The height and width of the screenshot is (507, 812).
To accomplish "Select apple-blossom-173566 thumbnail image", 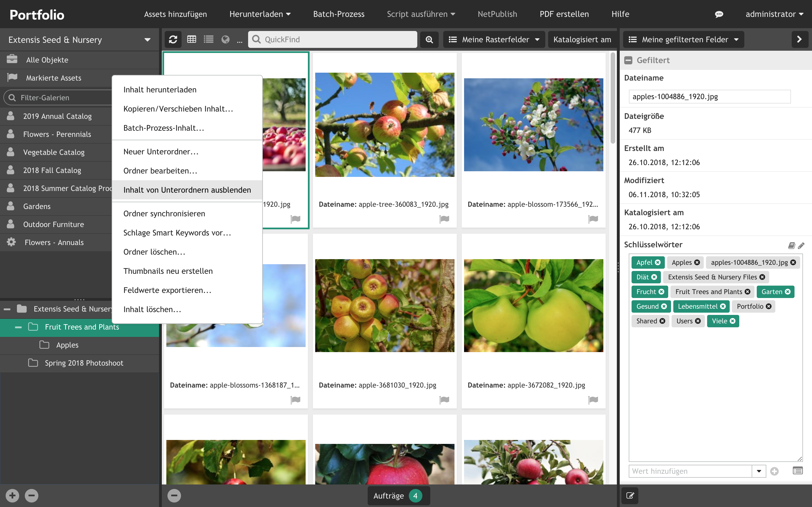I will point(534,124).
